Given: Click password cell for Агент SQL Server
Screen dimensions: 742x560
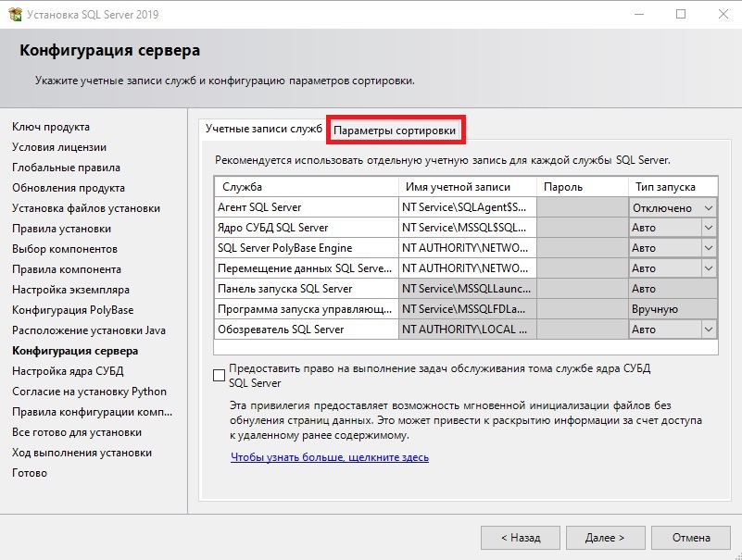Looking at the screenshot, I should [583, 207].
